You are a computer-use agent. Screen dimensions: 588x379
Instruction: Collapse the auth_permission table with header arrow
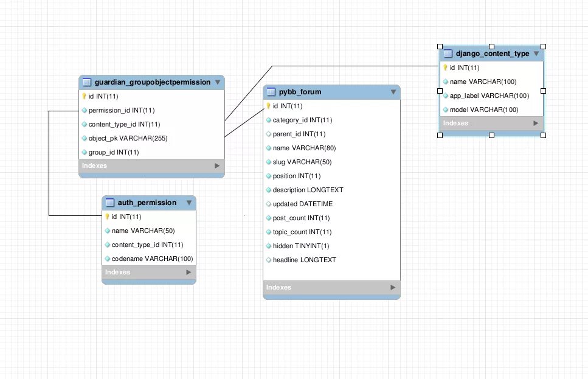[189, 203]
